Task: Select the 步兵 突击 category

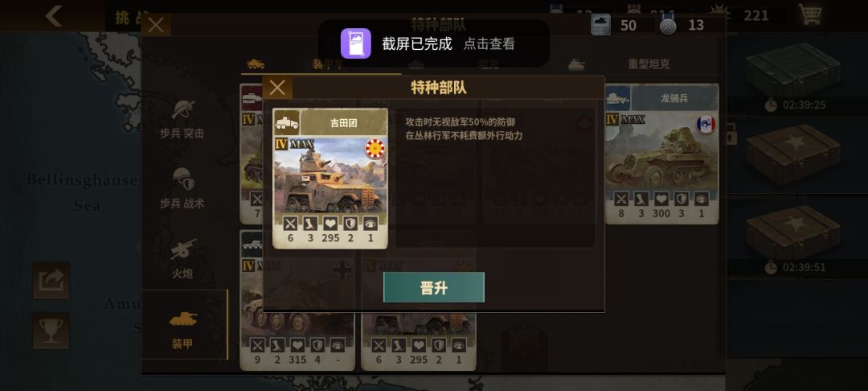Action: [182, 118]
